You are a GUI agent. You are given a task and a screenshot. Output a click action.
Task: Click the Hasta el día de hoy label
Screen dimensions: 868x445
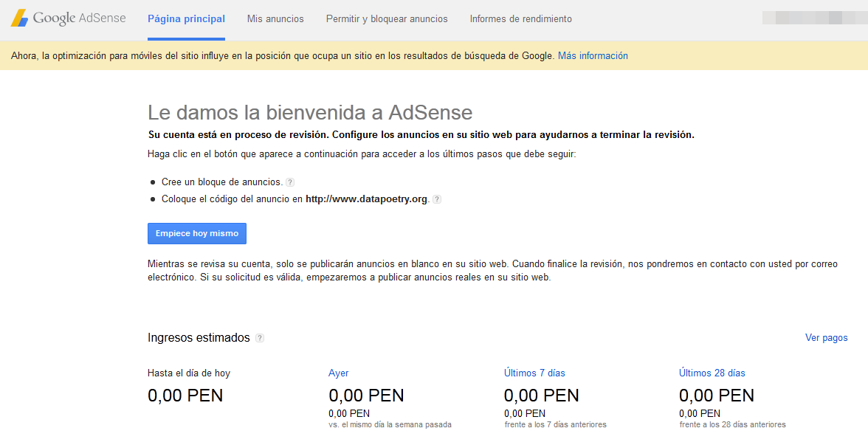[189, 373]
